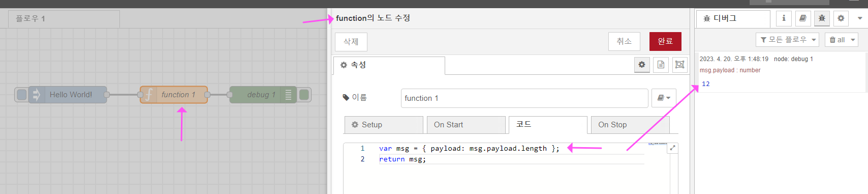868x194 pixels.
Task: Switch to the 코드 code tab
Action: 548,125
